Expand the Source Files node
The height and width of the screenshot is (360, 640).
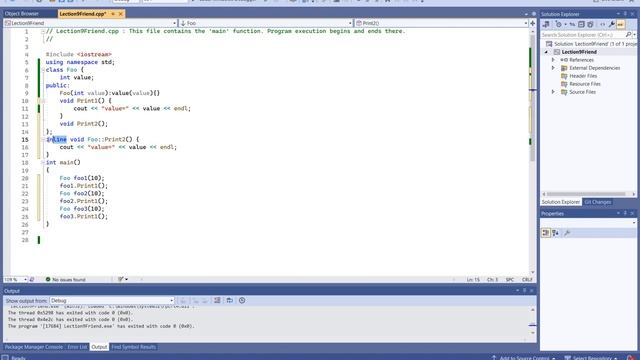point(553,92)
